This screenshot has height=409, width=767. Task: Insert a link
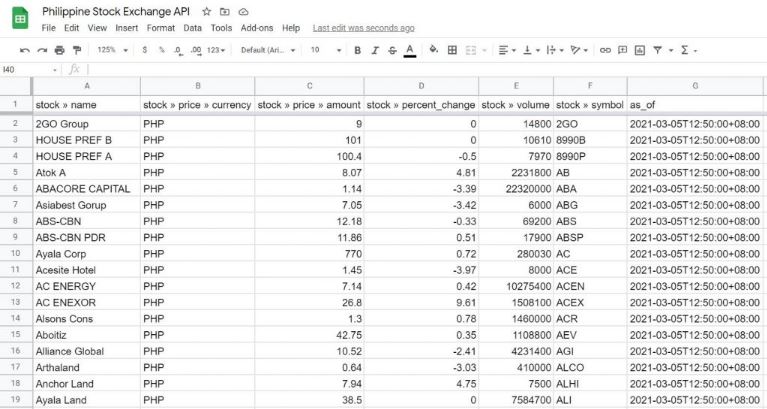[605, 50]
